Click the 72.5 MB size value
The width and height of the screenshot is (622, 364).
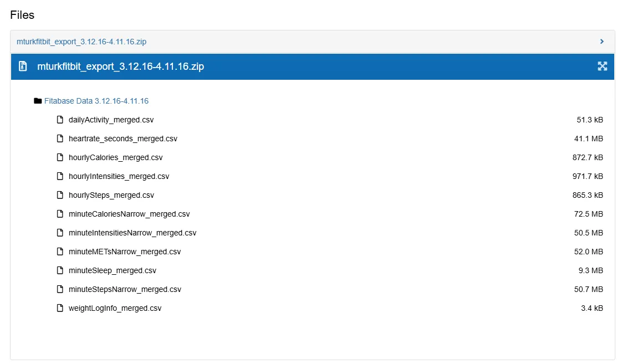pyautogui.click(x=589, y=214)
